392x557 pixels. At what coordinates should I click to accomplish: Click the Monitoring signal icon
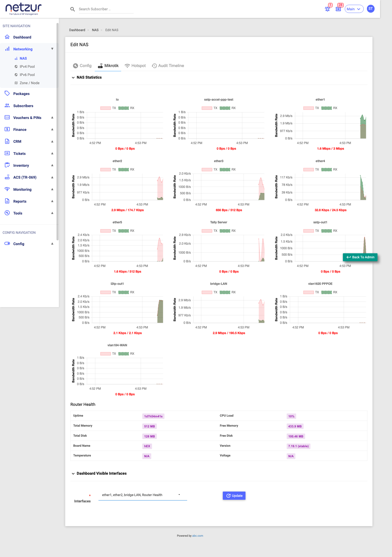pyautogui.click(x=7, y=189)
